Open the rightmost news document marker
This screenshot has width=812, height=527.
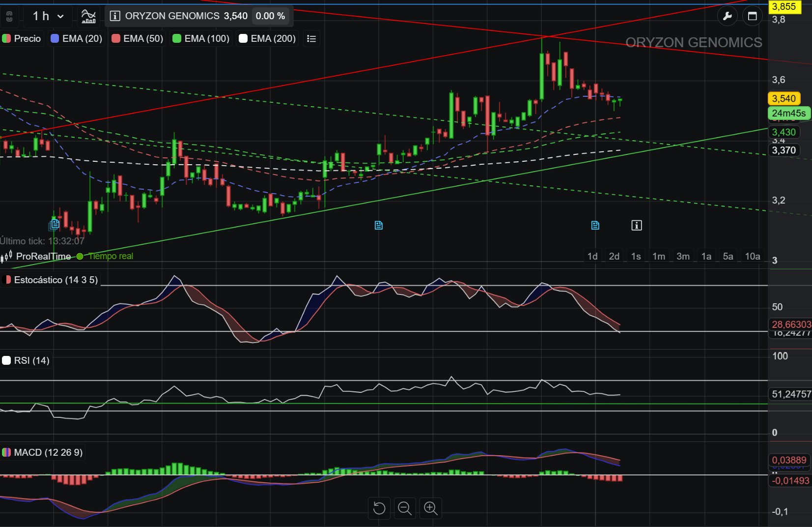(595, 225)
